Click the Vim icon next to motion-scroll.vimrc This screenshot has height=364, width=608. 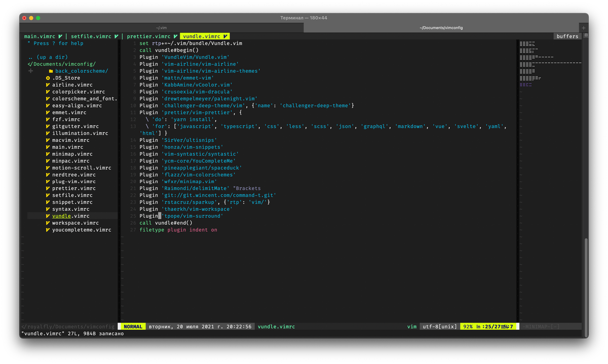(x=48, y=168)
